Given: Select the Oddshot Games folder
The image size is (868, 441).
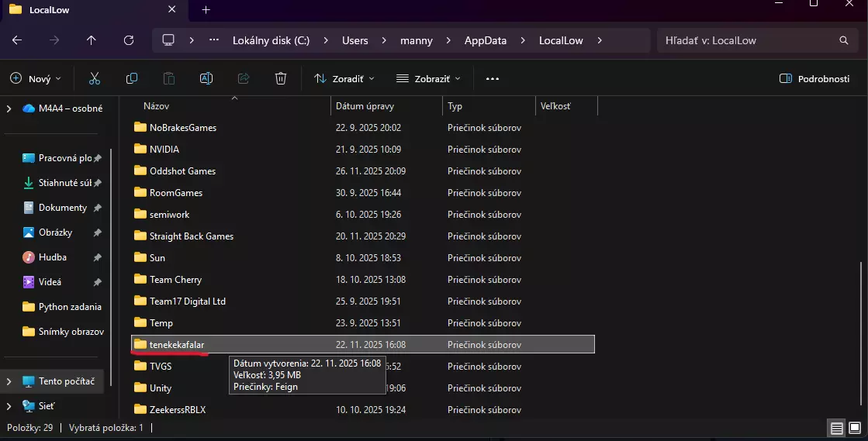Looking at the screenshot, I should click(x=362, y=171).
